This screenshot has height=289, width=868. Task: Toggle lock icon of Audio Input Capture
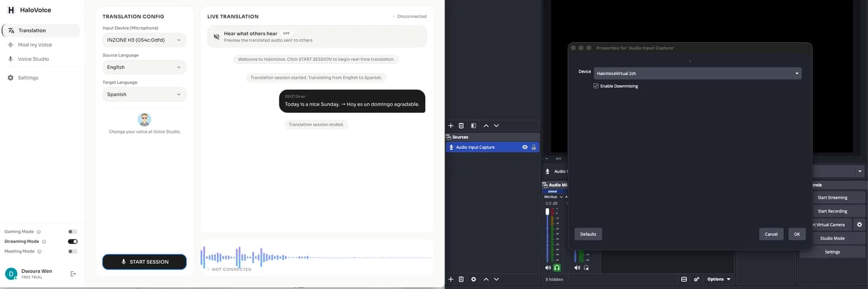coord(534,147)
